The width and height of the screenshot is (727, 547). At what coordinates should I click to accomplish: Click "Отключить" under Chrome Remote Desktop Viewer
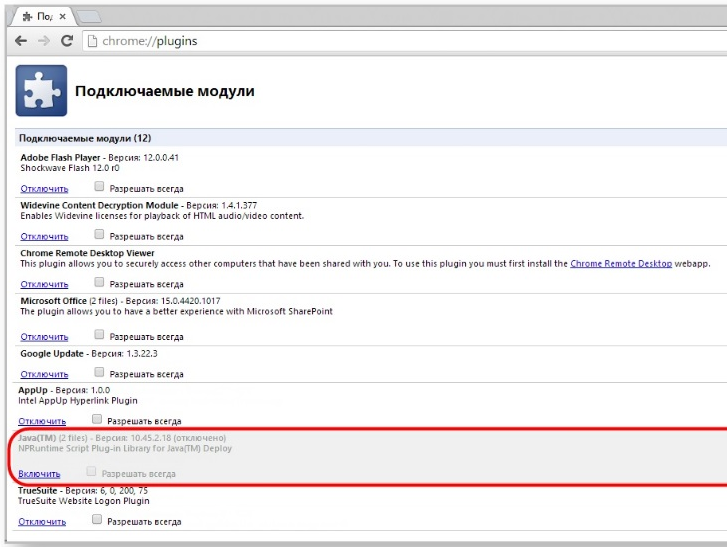click(x=44, y=285)
